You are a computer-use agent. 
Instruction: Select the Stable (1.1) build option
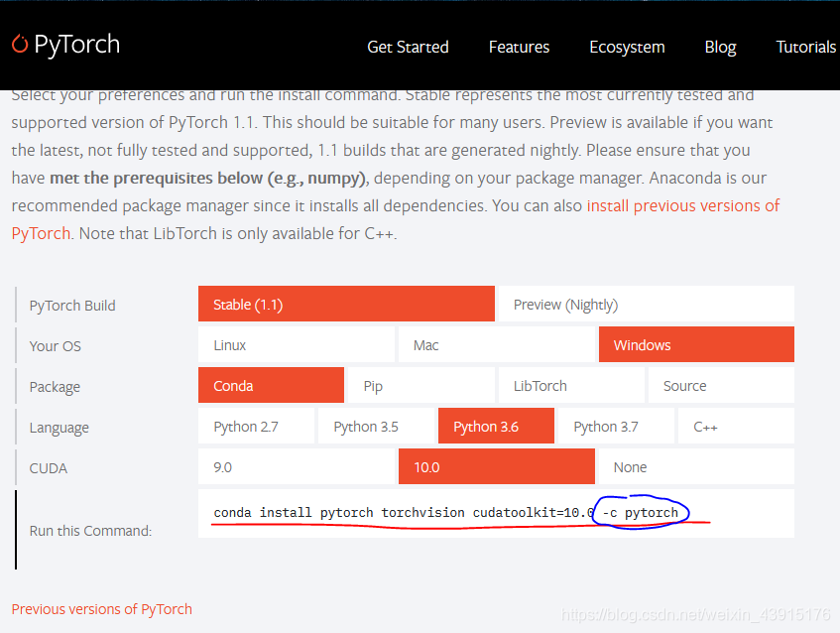click(x=346, y=304)
